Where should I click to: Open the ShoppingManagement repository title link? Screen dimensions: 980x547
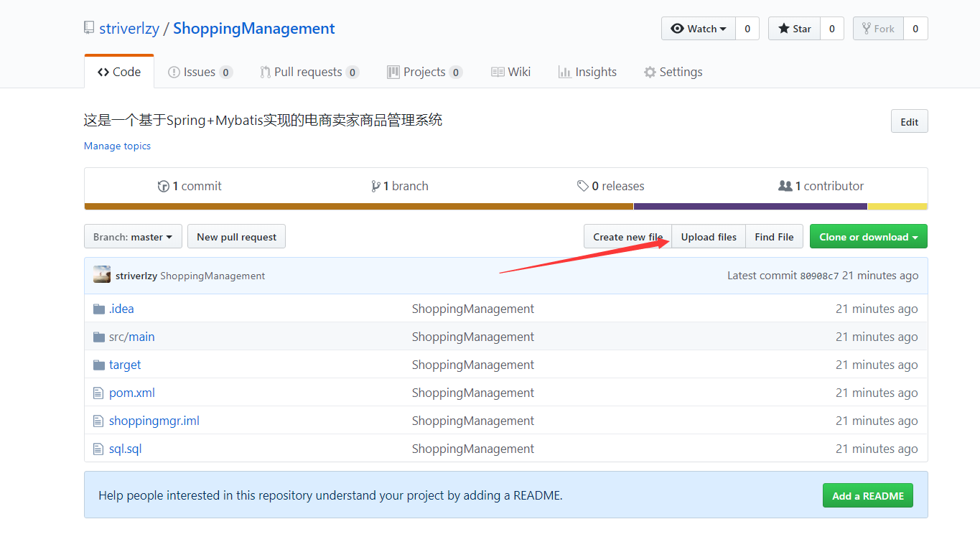click(x=254, y=29)
